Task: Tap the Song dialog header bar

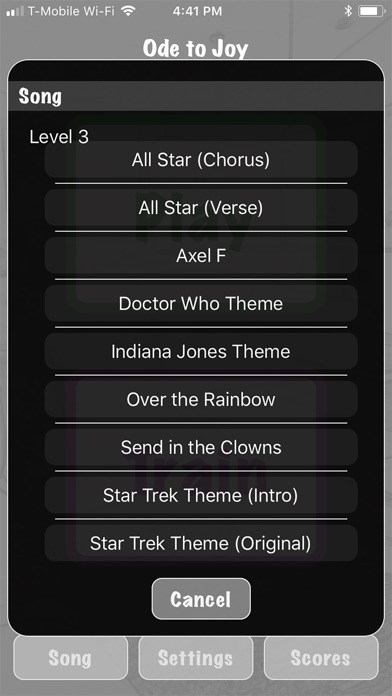Action: pyautogui.click(x=196, y=96)
